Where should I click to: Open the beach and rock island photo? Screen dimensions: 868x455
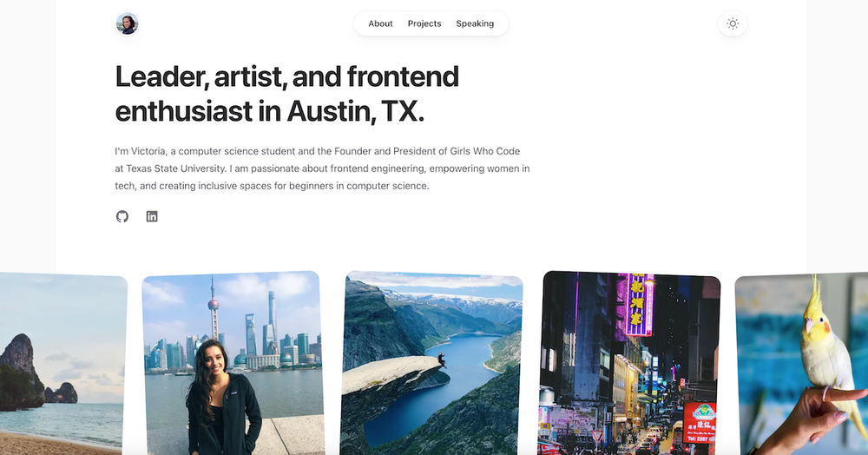62,364
